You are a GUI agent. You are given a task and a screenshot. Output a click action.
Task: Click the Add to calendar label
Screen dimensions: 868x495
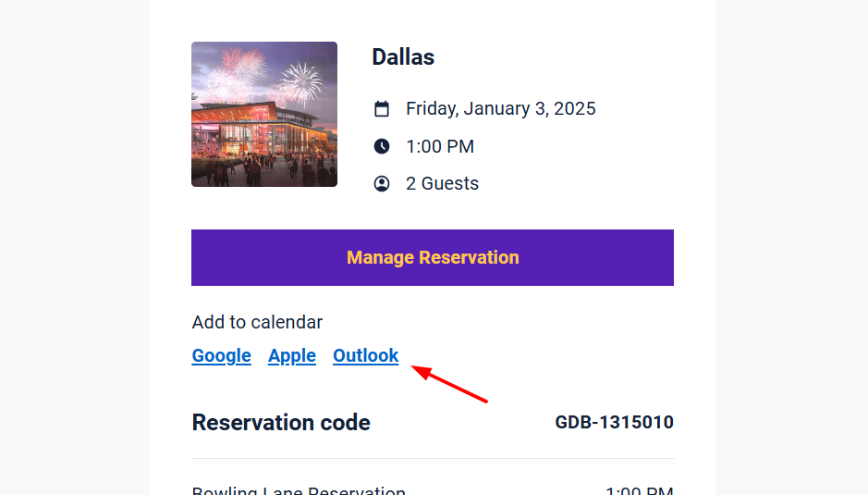point(257,322)
